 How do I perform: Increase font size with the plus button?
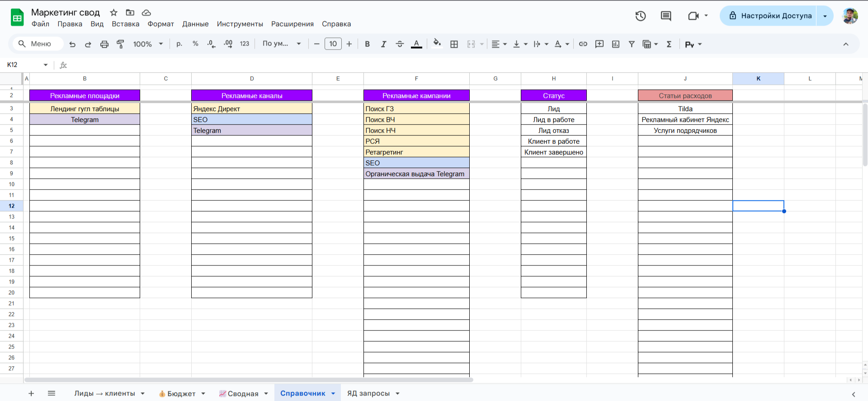coord(349,44)
